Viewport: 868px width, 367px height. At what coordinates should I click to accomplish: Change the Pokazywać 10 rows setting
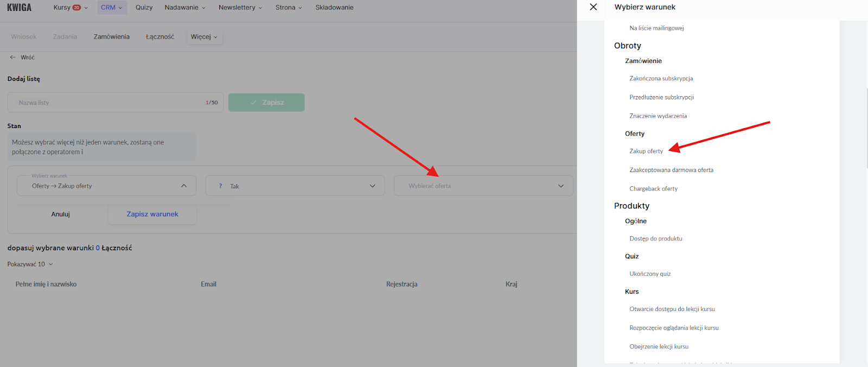click(x=30, y=264)
